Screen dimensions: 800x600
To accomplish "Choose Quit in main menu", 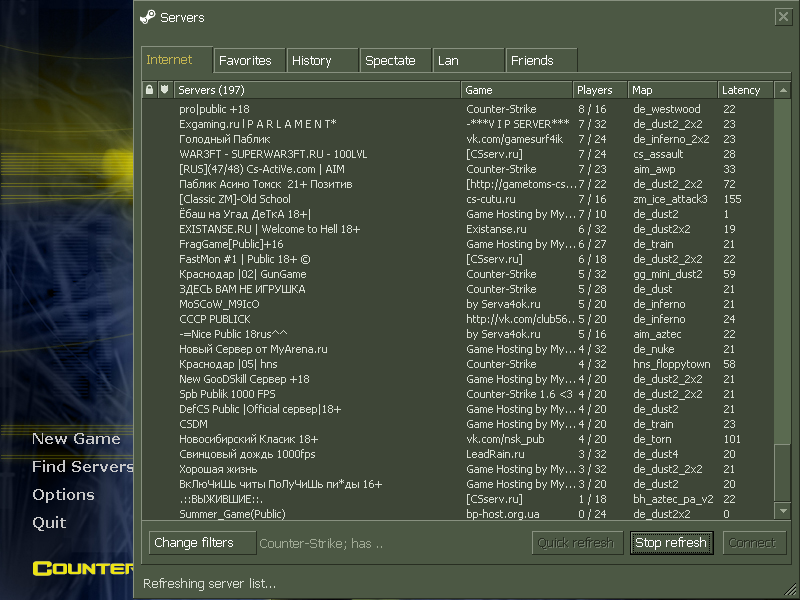I will [49, 522].
